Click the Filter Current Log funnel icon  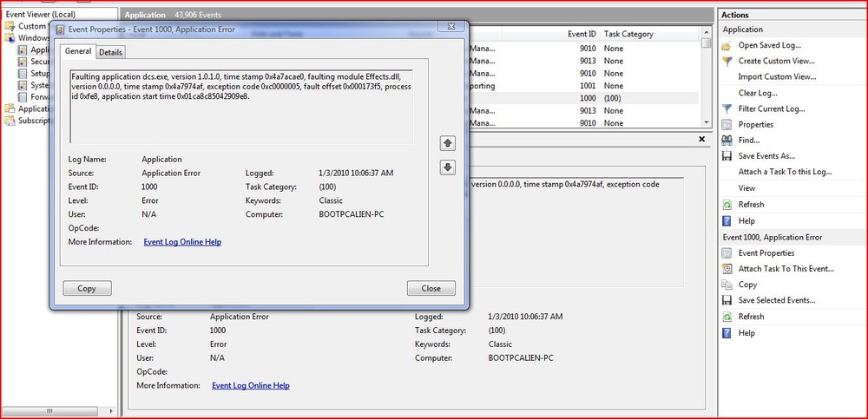[x=727, y=108]
